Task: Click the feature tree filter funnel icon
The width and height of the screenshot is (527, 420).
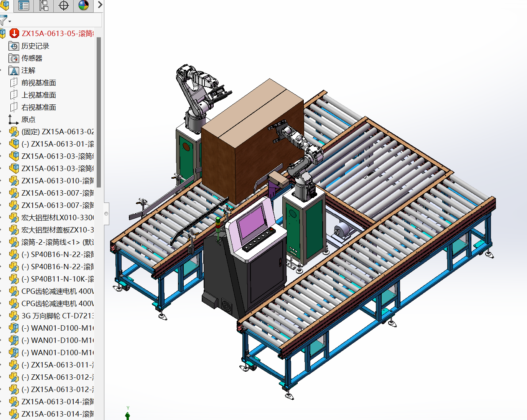Action: point(3,20)
